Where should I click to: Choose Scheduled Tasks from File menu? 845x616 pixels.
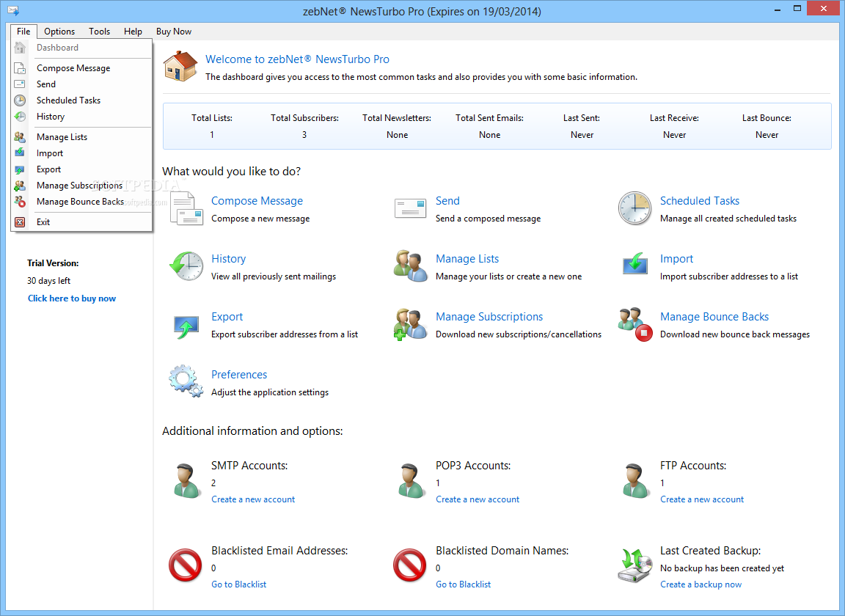click(81, 100)
